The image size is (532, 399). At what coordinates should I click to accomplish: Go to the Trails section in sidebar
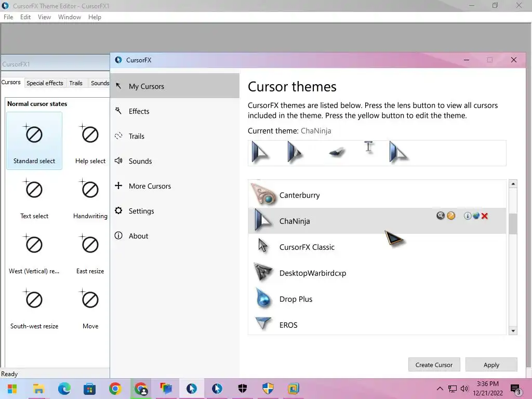click(175, 136)
